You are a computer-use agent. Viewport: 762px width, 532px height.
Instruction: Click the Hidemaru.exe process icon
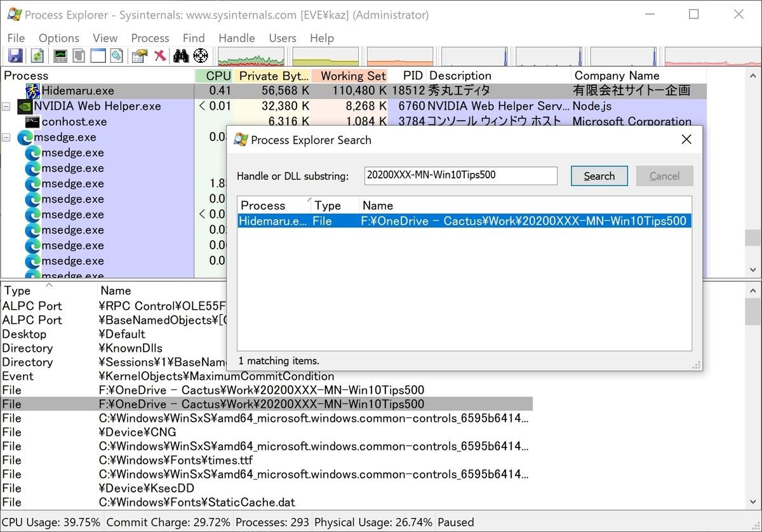click(33, 91)
